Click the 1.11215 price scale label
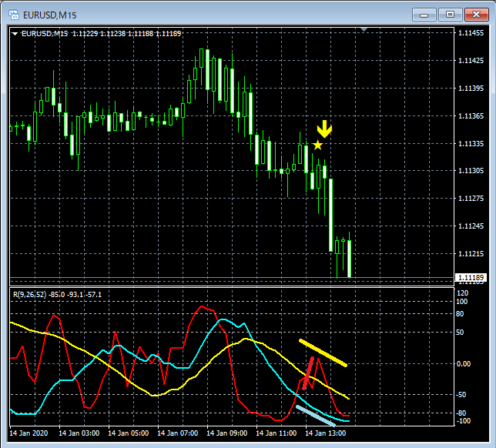This screenshot has height=448, width=496. pyautogui.click(x=471, y=253)
